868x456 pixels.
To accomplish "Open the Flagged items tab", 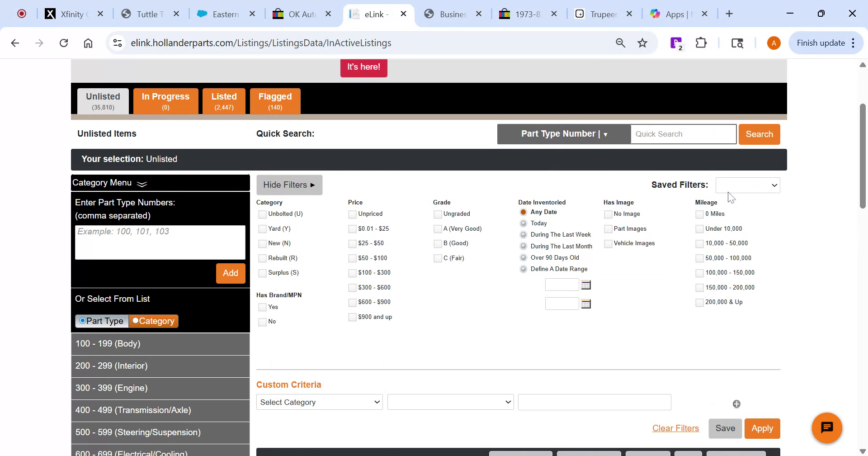I will coord(275,100).
